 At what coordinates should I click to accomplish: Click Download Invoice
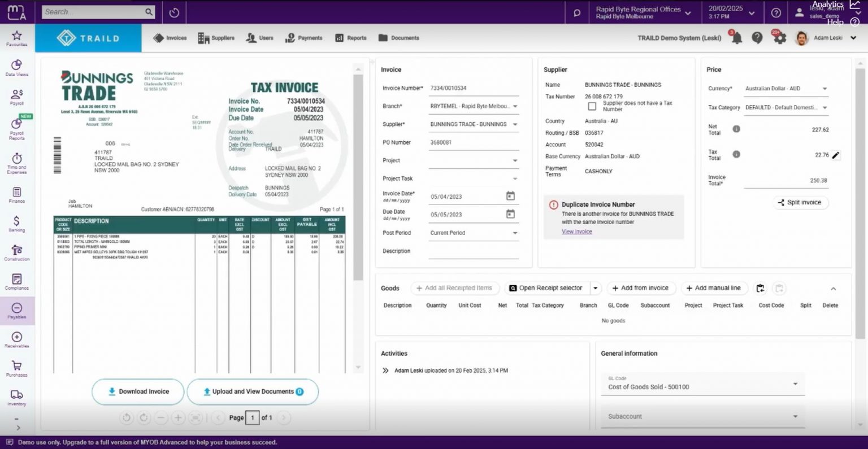138,391
